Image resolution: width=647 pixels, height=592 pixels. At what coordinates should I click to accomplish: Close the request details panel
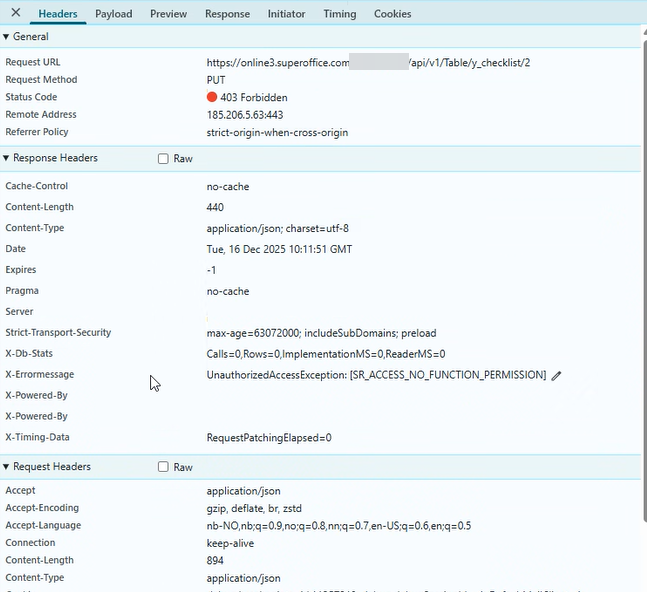[15, 13]
